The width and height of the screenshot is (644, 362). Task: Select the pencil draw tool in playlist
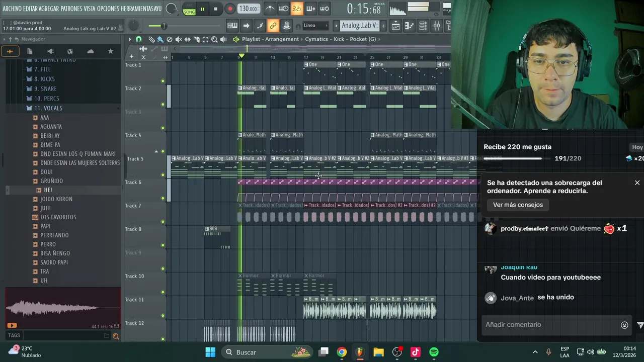(x=151, y=39)
